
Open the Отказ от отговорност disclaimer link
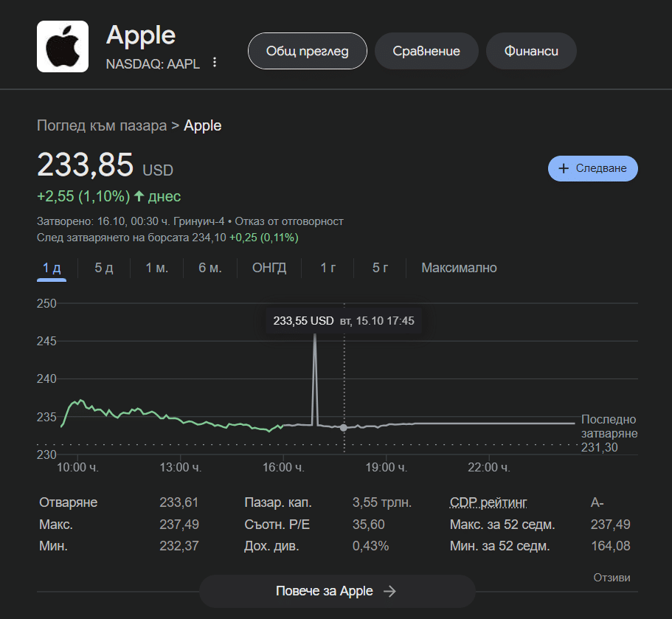tap(289, 221)
